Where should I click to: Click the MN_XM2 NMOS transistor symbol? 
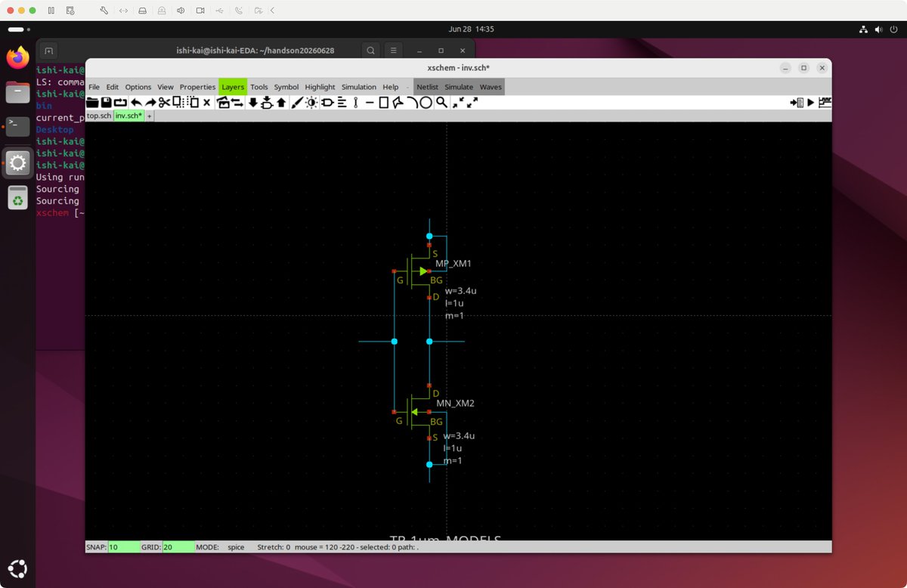[x=414, y=412]
